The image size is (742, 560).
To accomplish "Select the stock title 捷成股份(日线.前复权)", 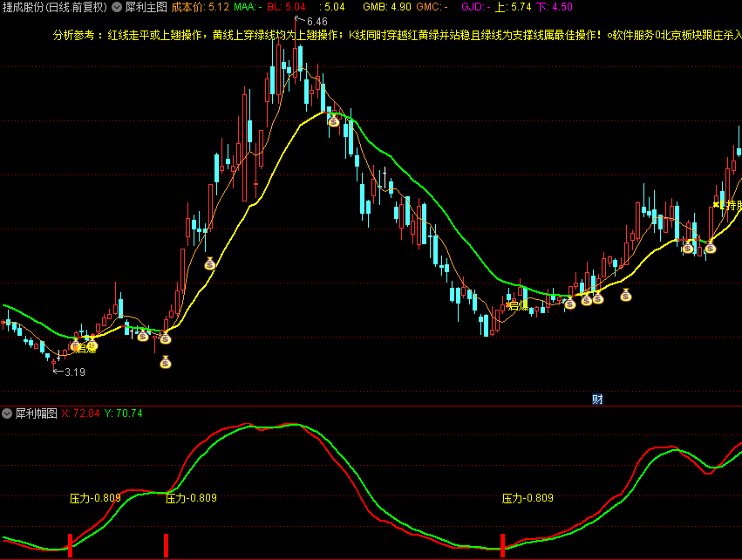I will (x=55, y=7).
